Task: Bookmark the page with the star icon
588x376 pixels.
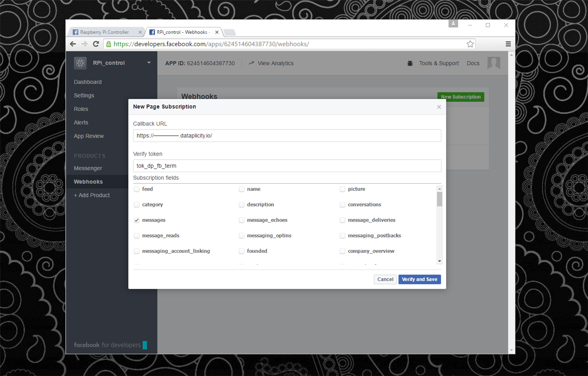Action: 470,44
